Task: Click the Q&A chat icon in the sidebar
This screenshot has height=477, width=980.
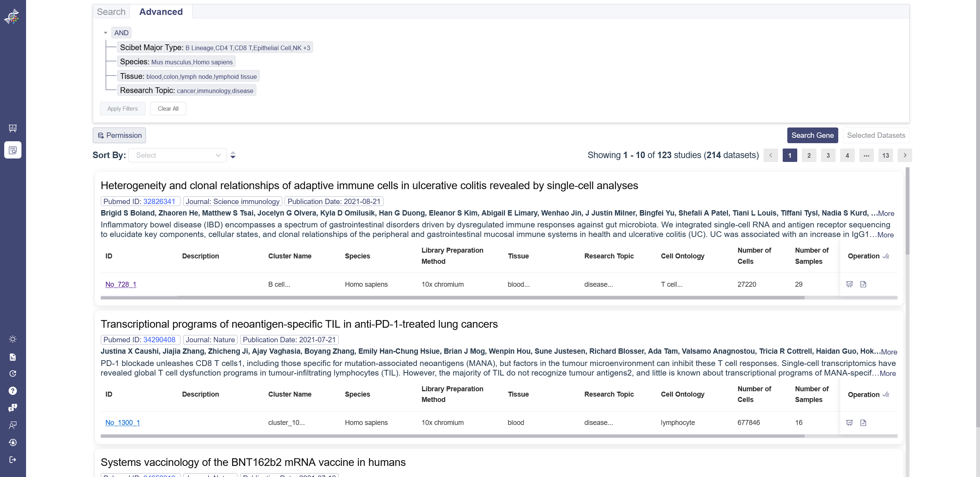Action: click(13, 408)
